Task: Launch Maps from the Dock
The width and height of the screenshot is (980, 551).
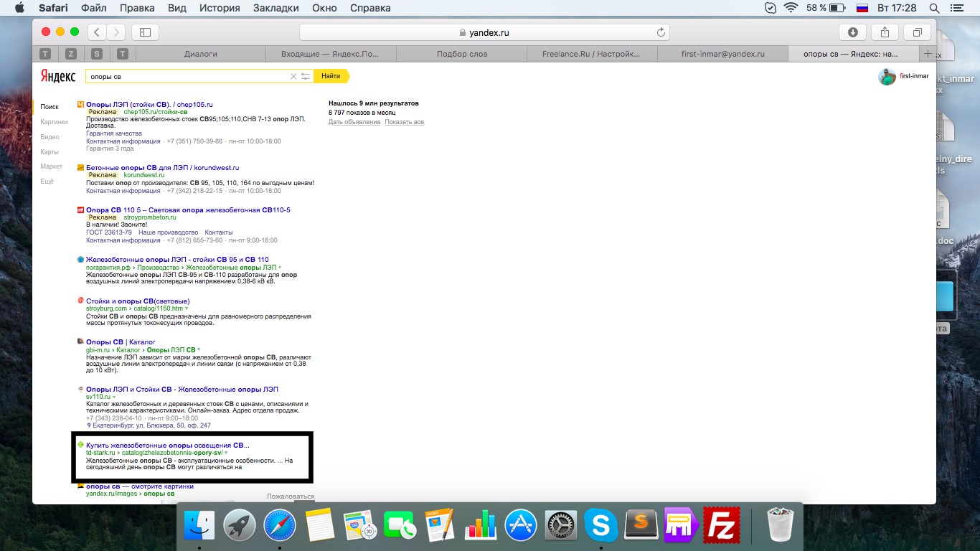Action: pos(359,526)
